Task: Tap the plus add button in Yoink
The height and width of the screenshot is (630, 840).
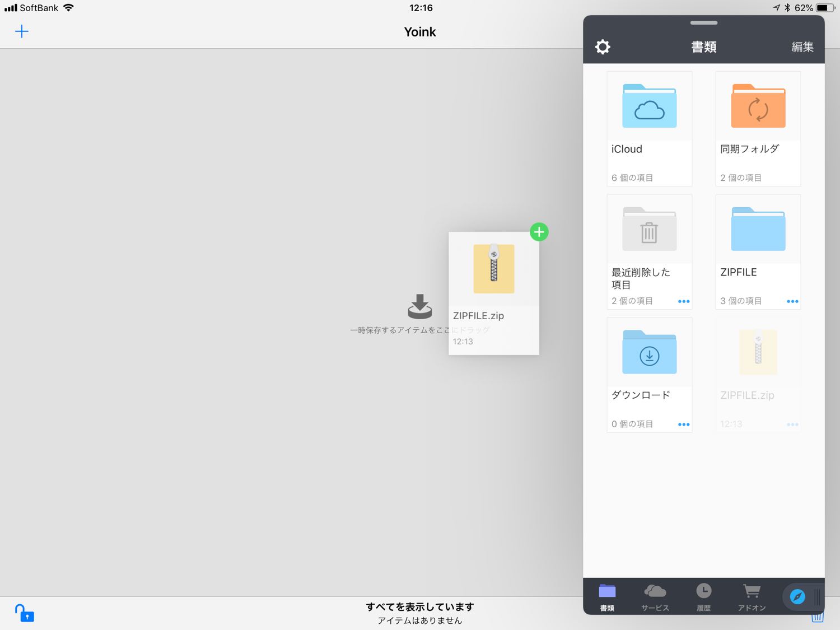Action: [x=21, y=31]
